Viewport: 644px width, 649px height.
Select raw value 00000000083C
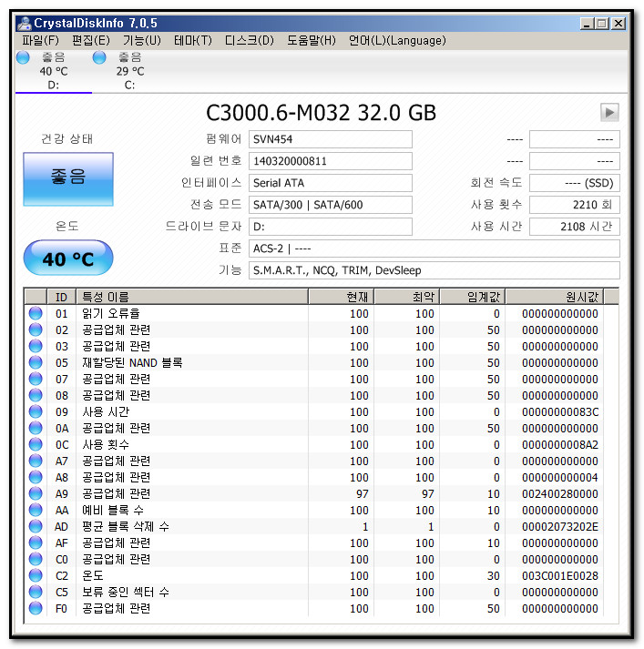pos(560,411)
